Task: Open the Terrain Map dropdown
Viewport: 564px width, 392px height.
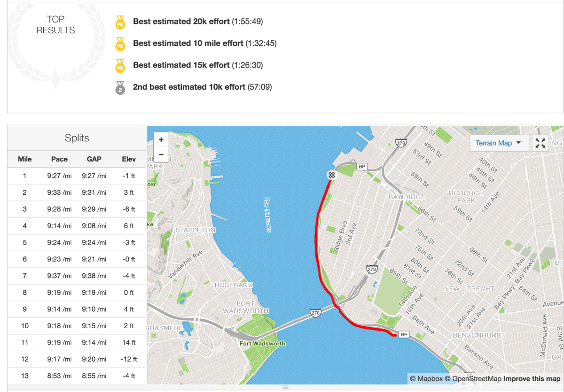Action: pyautogui.click(x=498, y=143)
